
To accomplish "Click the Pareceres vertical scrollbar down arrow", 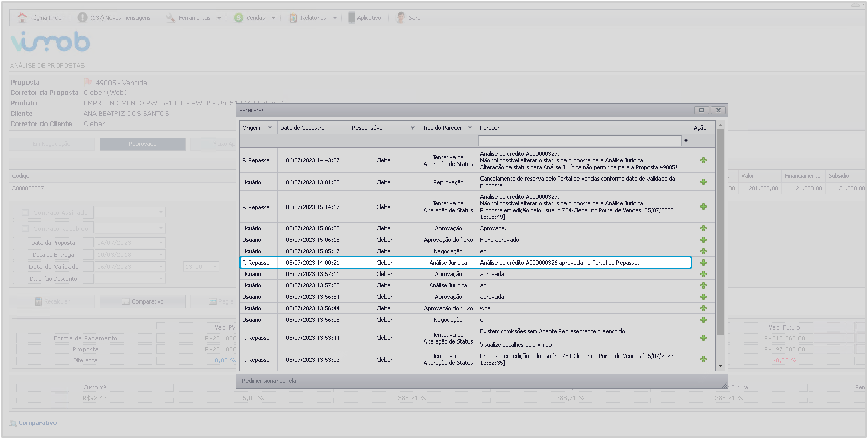I will tap(720, 366).
